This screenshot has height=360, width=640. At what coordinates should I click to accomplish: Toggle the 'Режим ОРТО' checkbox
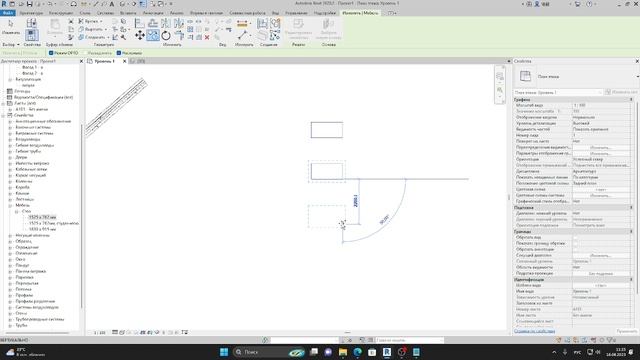click(x=51, y=53)
